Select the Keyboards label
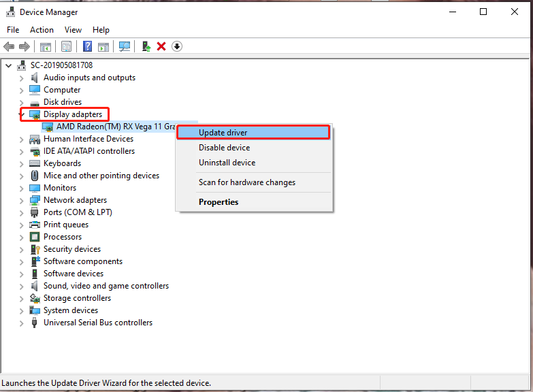The height and width of the screenshot is (392, 533). pos(62,163)
